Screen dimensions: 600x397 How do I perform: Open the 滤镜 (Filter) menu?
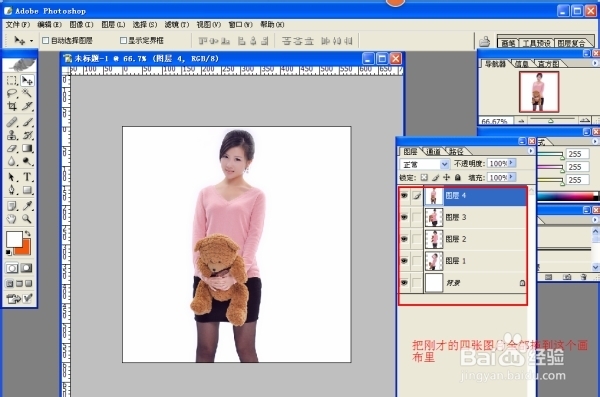click(177, 25)
